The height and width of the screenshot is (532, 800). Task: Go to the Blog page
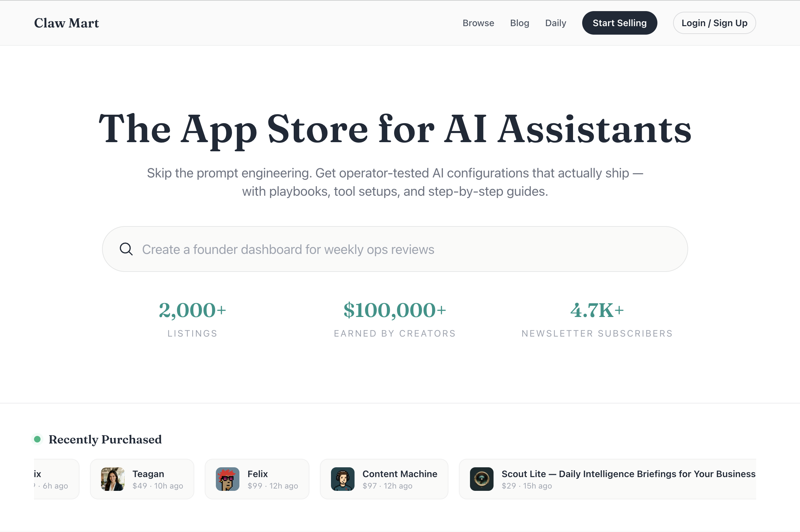click(519, 23)
